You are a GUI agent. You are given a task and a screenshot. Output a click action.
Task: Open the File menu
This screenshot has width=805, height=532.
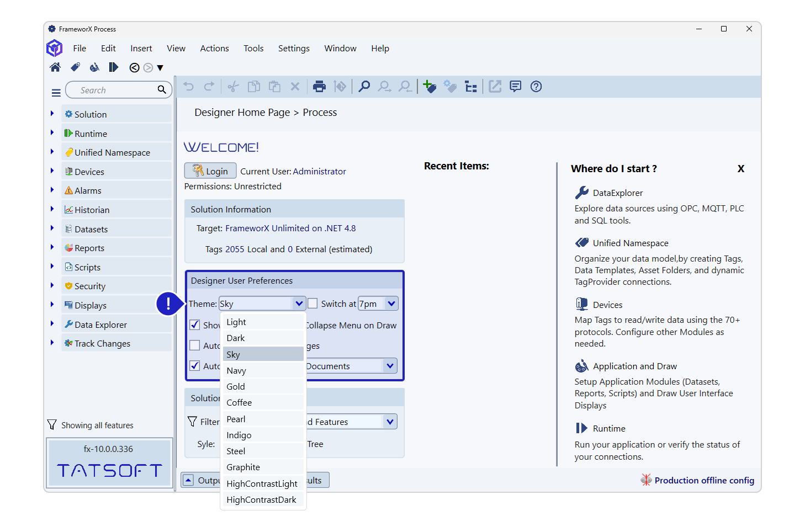80,49
